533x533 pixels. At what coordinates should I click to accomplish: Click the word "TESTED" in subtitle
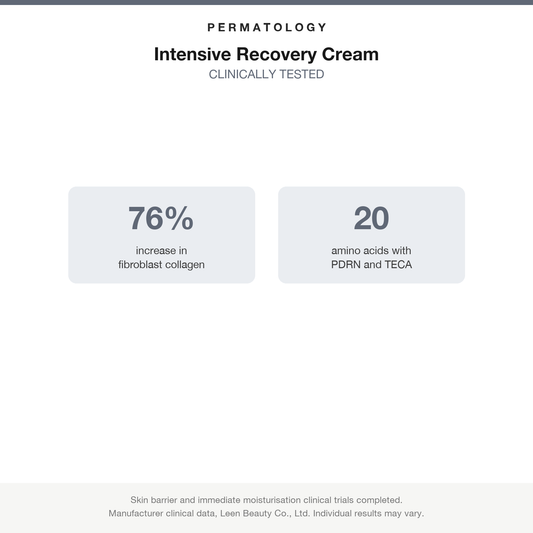click(x=302, y=74)
